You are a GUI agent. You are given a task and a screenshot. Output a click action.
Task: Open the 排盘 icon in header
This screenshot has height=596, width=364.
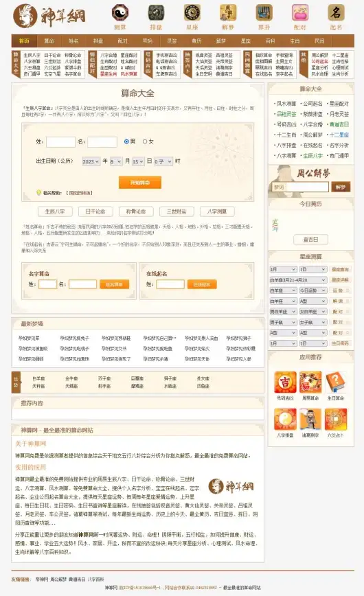[156, 13]
